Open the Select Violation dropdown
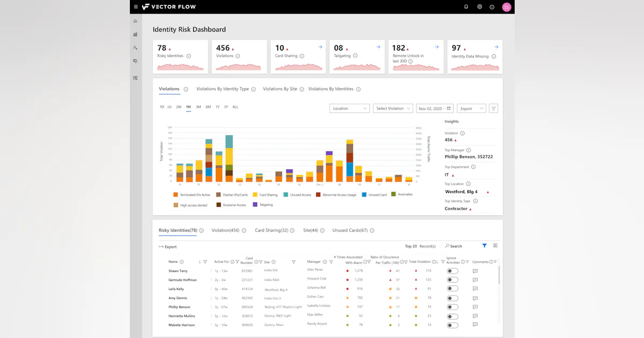Image resolution: width=644 pixels, height=338 pixels. [x=393, y=108]
